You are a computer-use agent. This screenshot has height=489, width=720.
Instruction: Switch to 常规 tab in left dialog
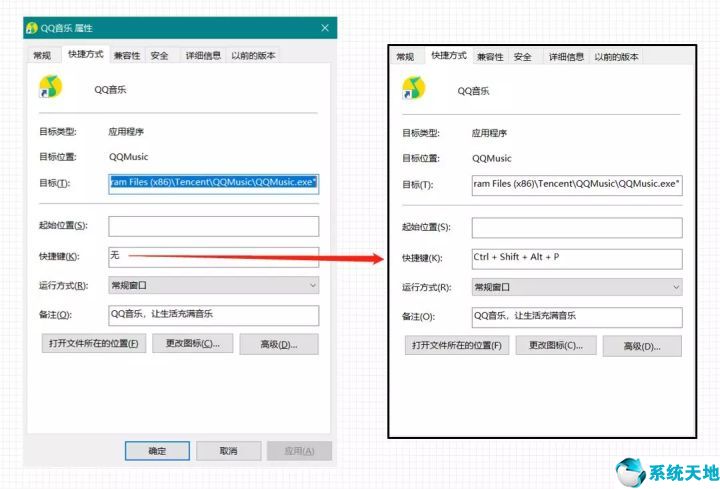[42, 56]
